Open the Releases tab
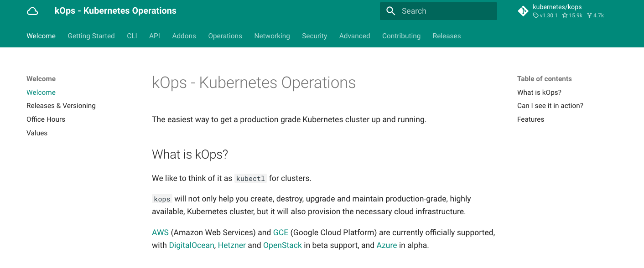 (x=447, y=36)
